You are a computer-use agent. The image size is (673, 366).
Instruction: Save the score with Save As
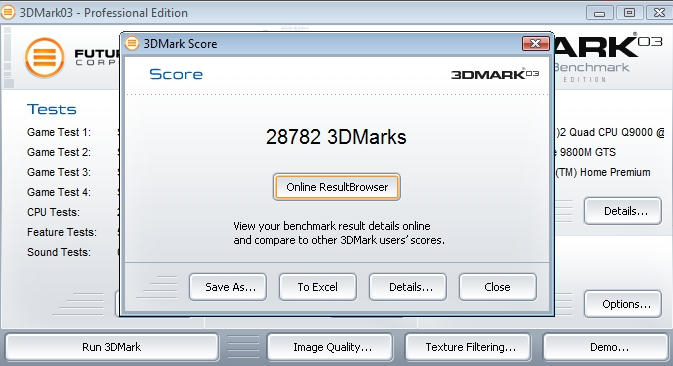pos(228,287)
